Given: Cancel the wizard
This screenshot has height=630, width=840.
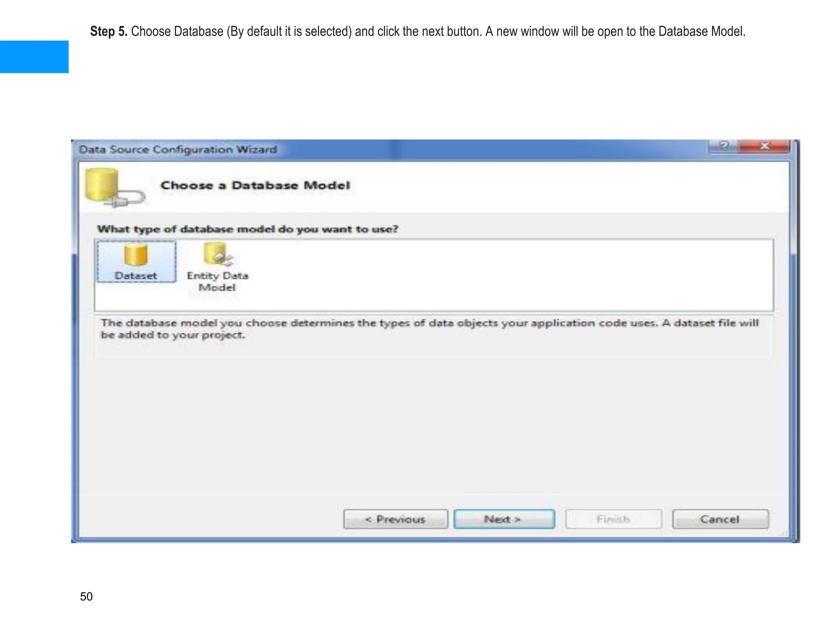Looking at the screenshot, I should pyautogui.click(x=720, y=519).
